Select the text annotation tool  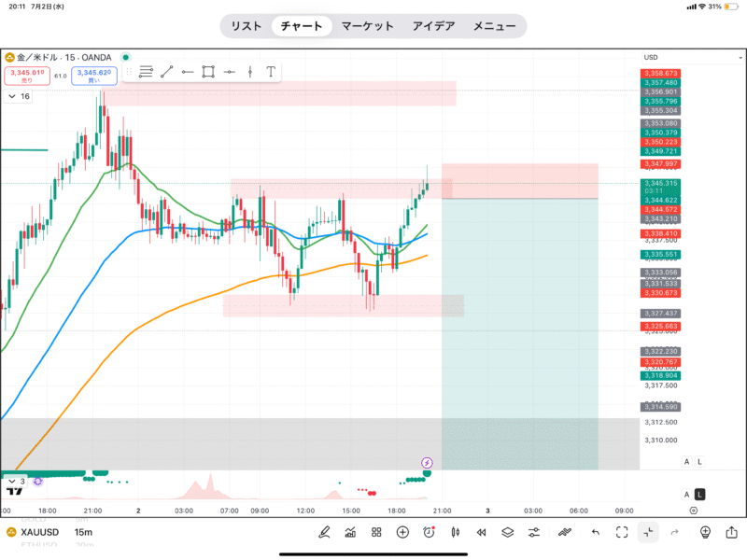271,71
